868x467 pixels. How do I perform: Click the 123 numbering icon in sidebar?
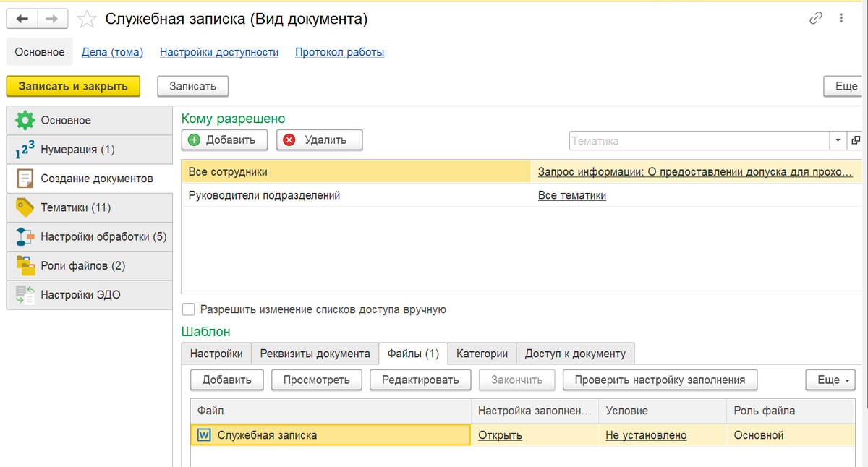25,150
